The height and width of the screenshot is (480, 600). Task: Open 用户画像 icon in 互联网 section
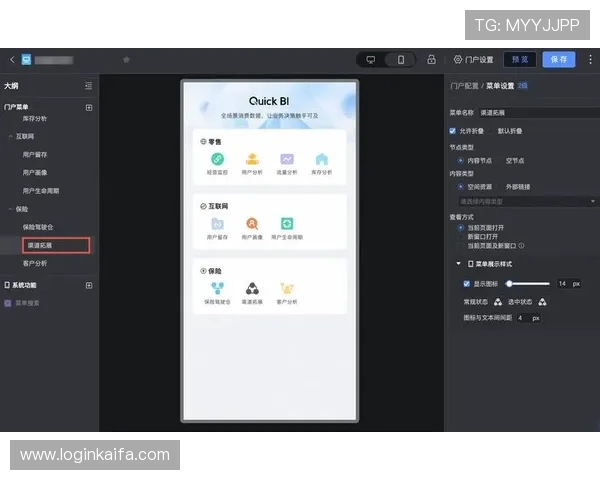(252, 225)
